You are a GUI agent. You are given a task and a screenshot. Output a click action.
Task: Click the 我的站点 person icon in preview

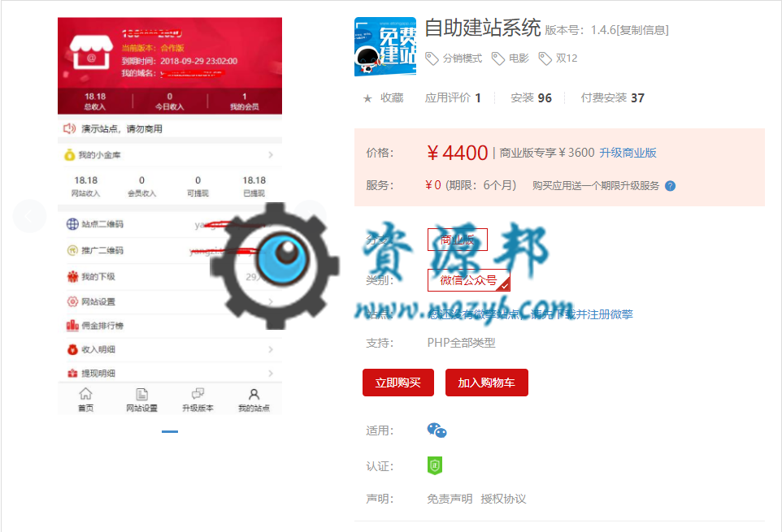254,394
